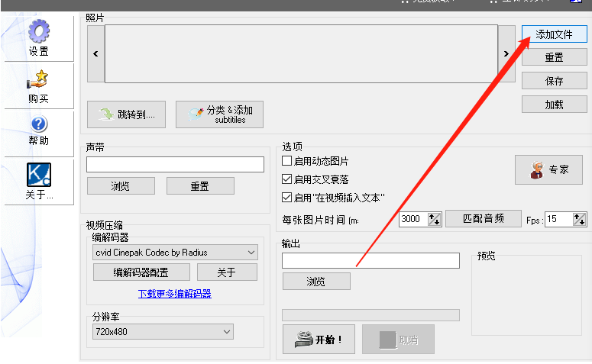
Task: Click the Fps value field showing 15
Action: tap(559, 219)
